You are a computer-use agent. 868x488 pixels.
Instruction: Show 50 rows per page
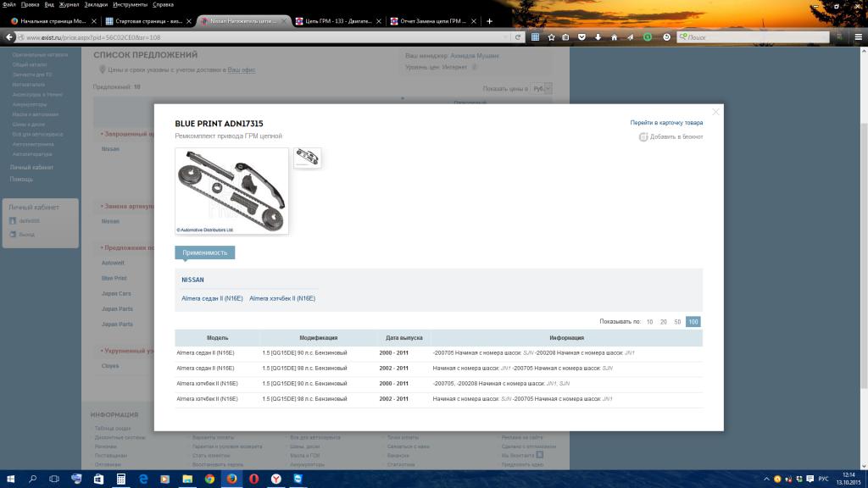(677, 321)
